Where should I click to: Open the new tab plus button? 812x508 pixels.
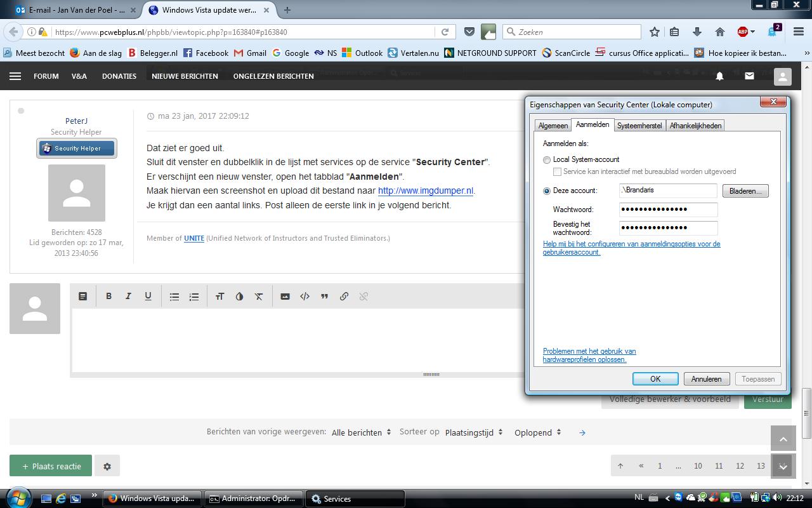(287, 10)
